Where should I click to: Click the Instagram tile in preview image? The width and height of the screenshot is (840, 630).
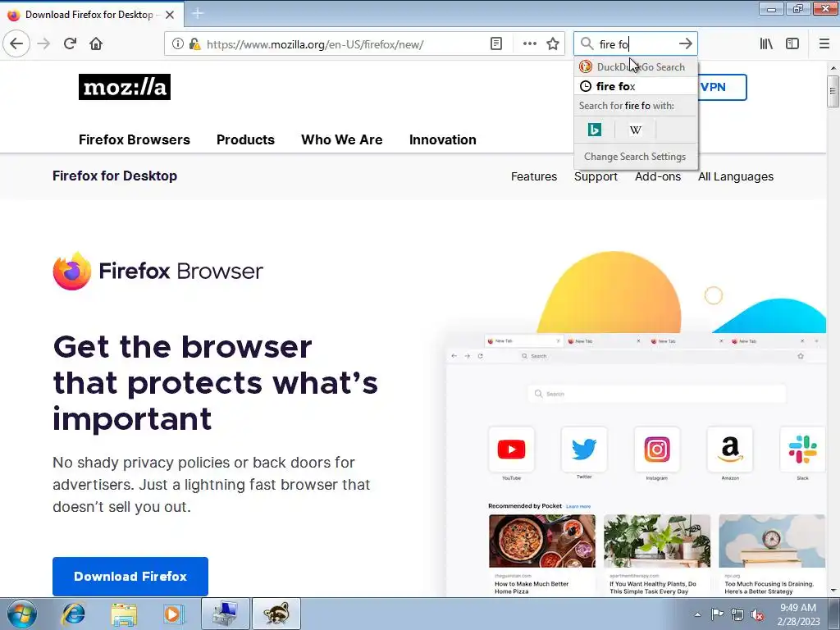pos(657,450)
